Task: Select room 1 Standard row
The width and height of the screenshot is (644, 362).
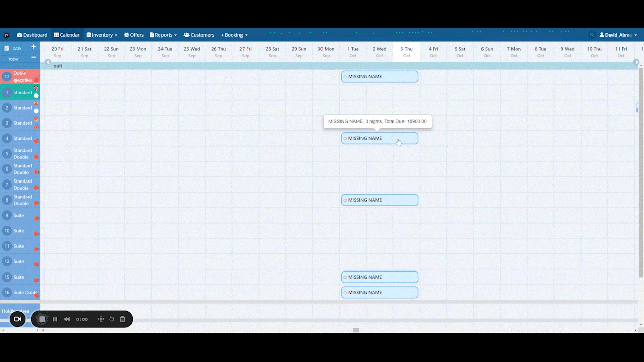Action: pyautogui.click(x=20, y=92)
